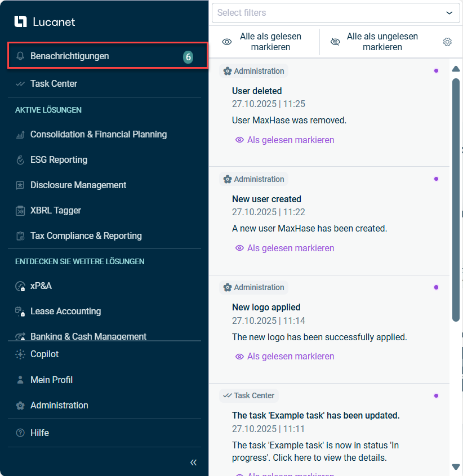Click the Lucanet logo icon

(20, 22)
